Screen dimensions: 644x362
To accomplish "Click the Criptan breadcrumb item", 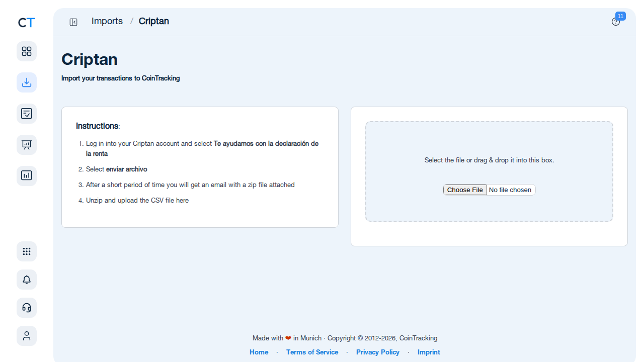I will point(154,21).
